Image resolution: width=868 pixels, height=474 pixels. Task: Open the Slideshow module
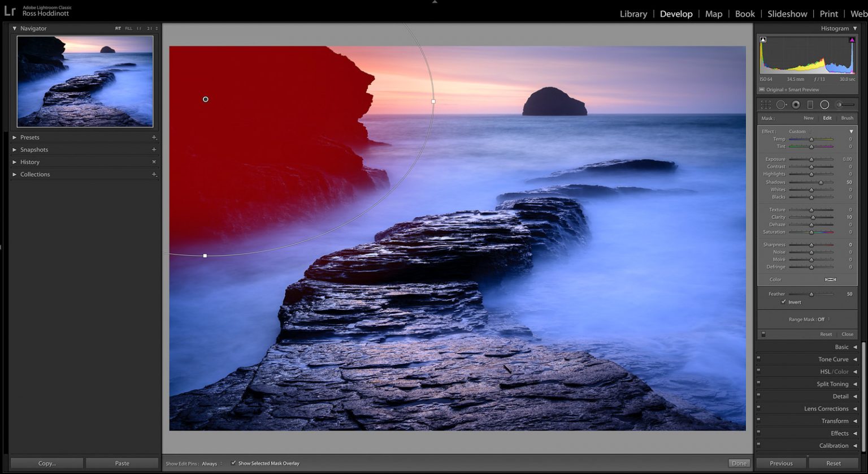pos(787,14)
